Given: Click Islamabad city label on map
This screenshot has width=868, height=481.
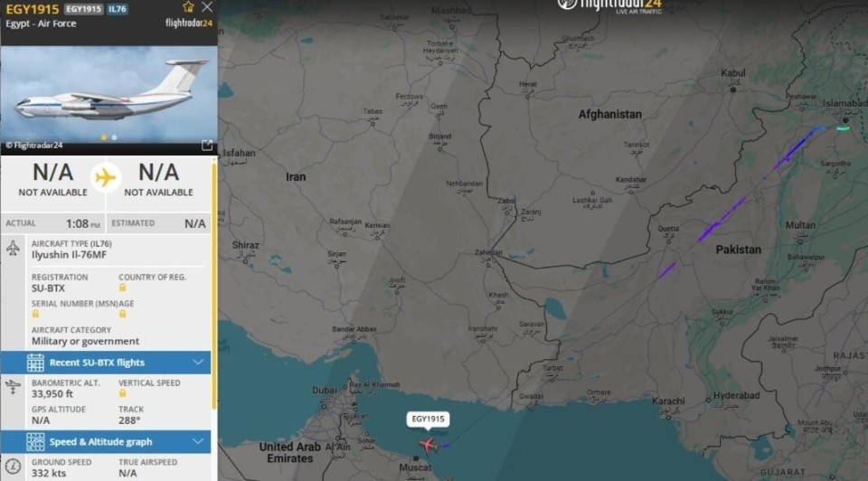Looking at the screenshot, I should click(x=844, y=103).
